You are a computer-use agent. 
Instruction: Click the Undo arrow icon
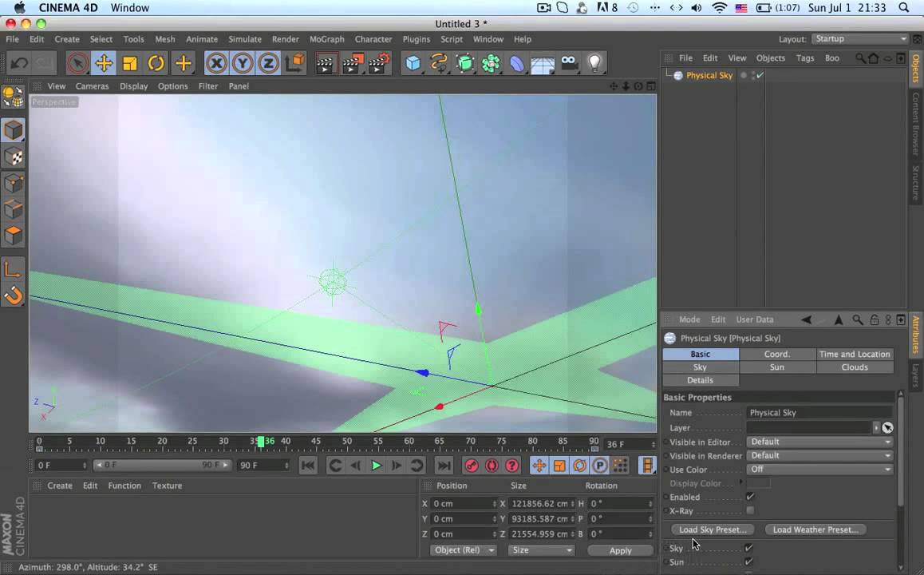pyautogui.click(x=19, y=62)
